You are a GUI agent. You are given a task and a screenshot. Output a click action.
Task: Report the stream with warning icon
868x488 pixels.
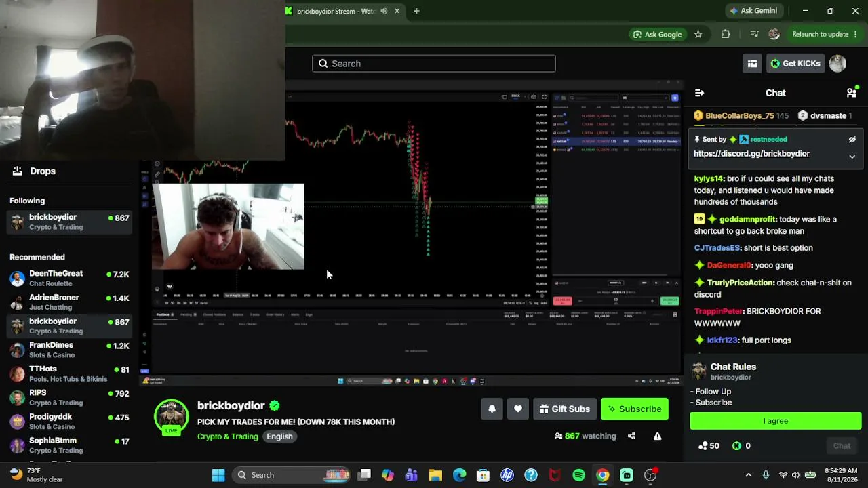[x=657, y=436]
